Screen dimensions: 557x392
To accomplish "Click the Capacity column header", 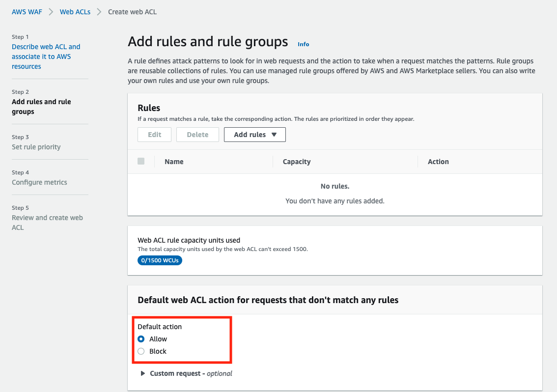I will tap(297, 162).
